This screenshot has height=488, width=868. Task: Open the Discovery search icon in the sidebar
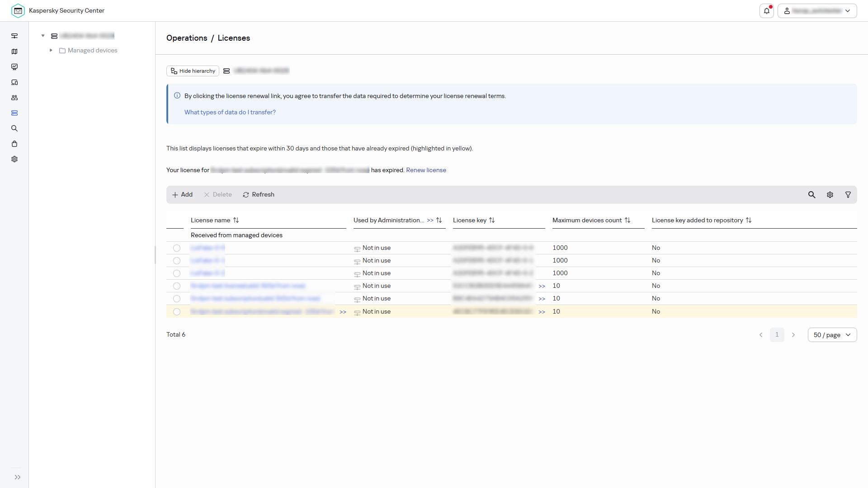click(14, 128)
